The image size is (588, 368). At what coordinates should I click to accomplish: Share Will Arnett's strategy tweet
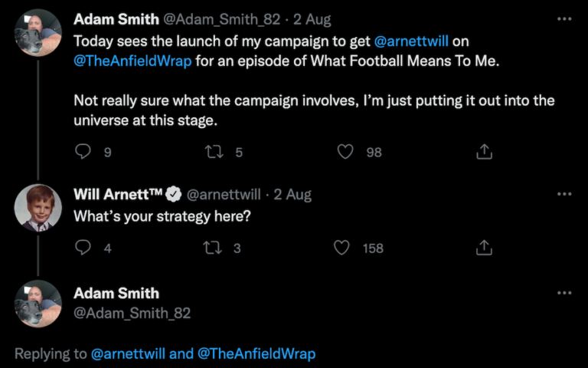click(x=484, y=248)
